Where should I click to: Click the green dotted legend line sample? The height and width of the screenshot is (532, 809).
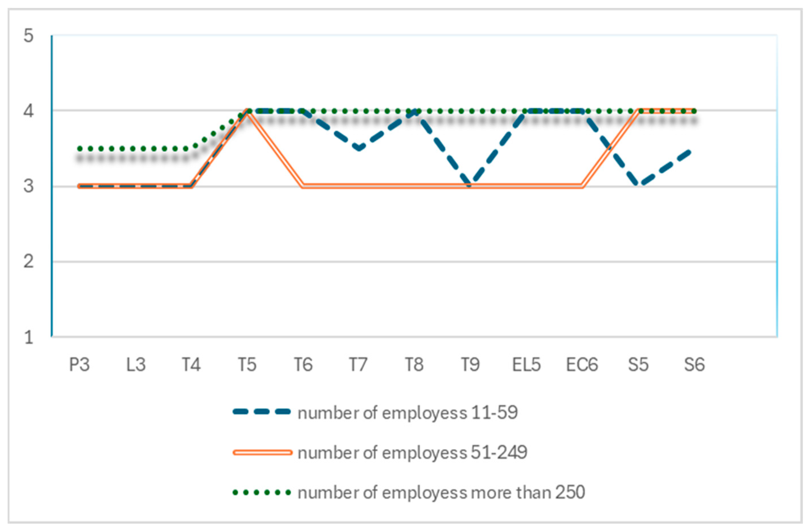pos(262,492)
